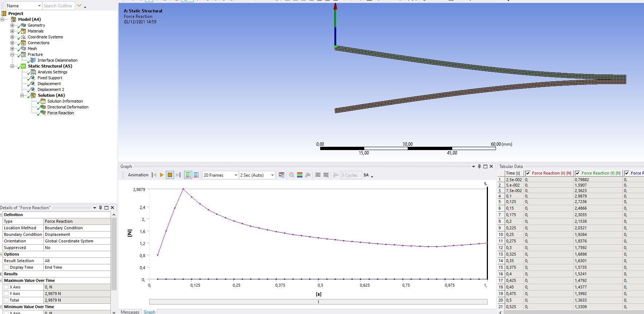Maximize the Graph panel
The image size is (644, 314).
485,166
